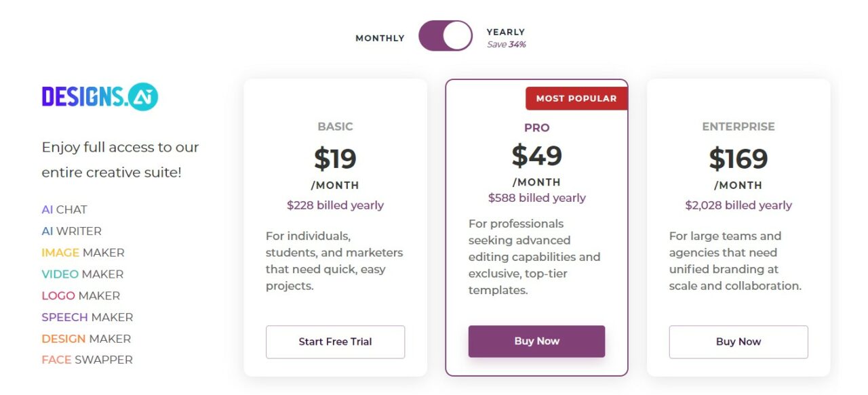The height and width of the screenshot is (395, 868).
Task: Click Buy Now on Pro plan
Action: pos(536,341)
